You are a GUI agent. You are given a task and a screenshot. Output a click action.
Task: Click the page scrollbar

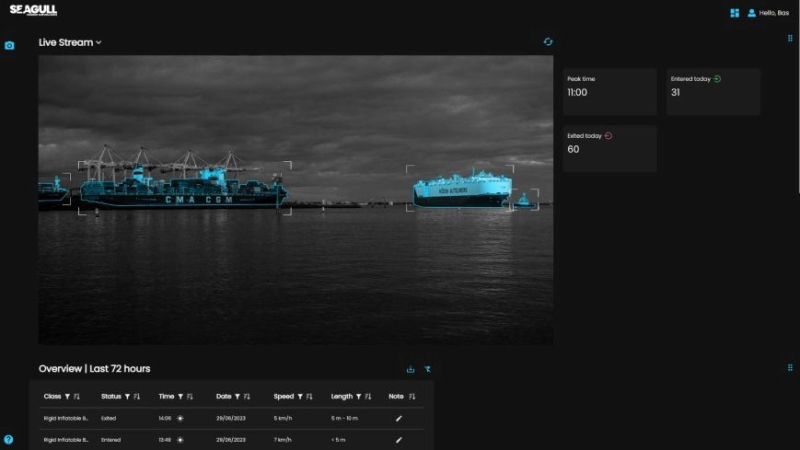[798, 97]
